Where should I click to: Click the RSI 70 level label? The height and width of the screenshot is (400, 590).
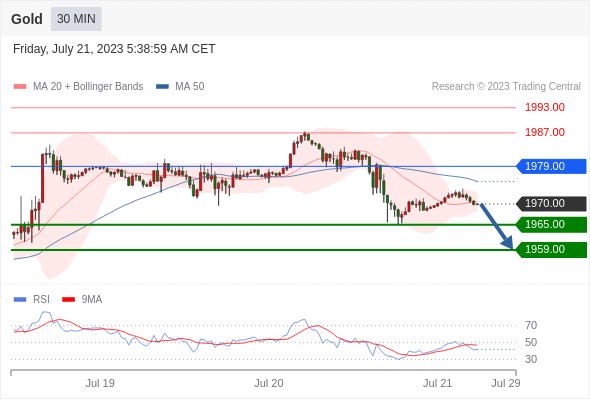coord(531,325)
